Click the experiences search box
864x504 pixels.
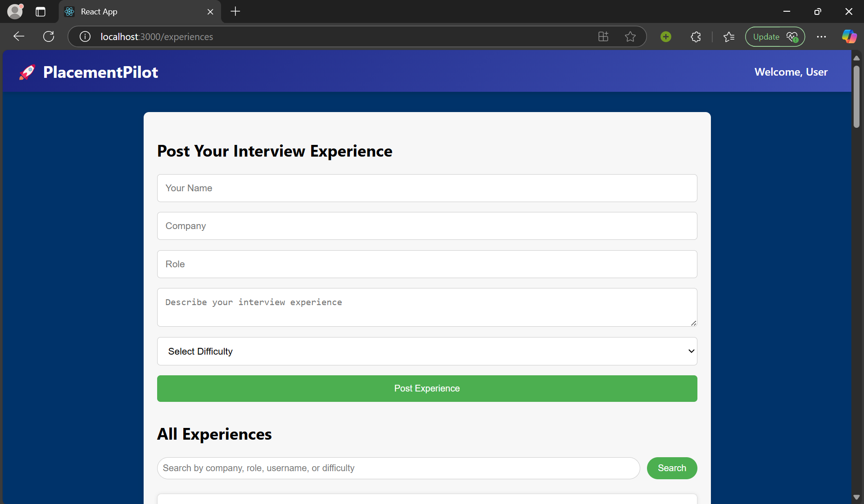[x=398, y=468]
